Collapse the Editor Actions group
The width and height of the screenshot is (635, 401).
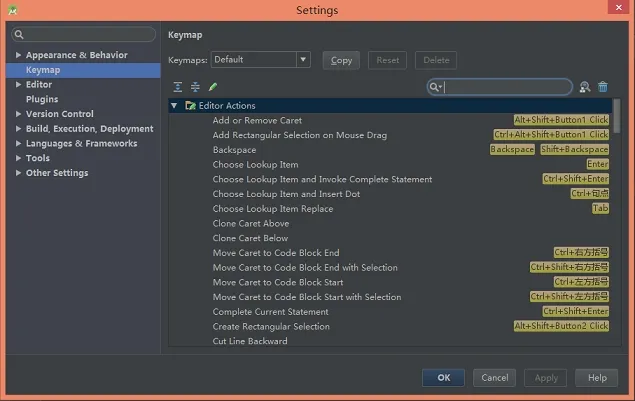click(x=174, y=105)
